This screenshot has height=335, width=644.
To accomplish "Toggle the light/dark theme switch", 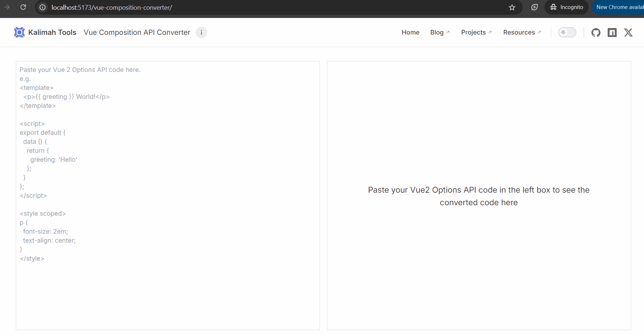I will (x=567, y=32).
